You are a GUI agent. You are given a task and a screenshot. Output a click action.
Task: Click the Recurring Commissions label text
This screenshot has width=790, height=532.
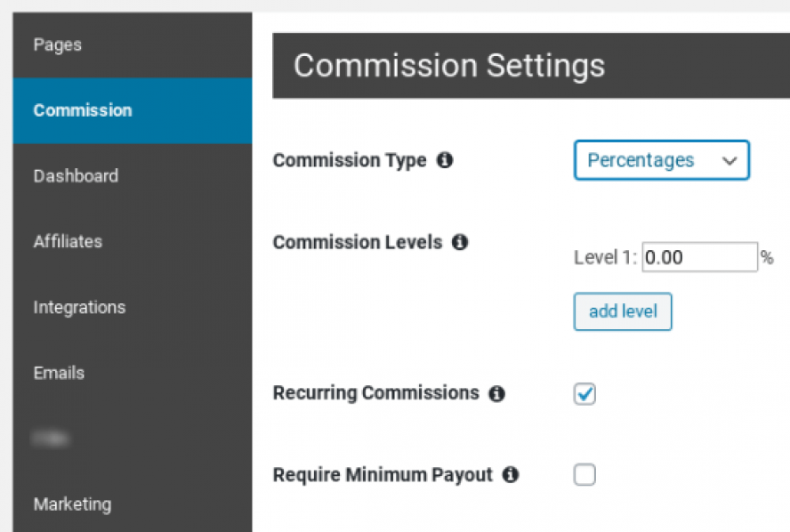(375, 393)
